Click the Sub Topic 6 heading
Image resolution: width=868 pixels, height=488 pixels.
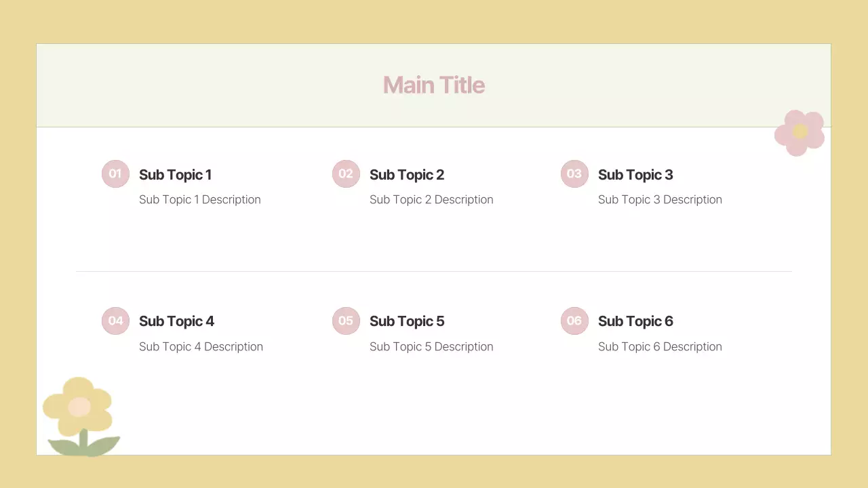pos(635,321)
